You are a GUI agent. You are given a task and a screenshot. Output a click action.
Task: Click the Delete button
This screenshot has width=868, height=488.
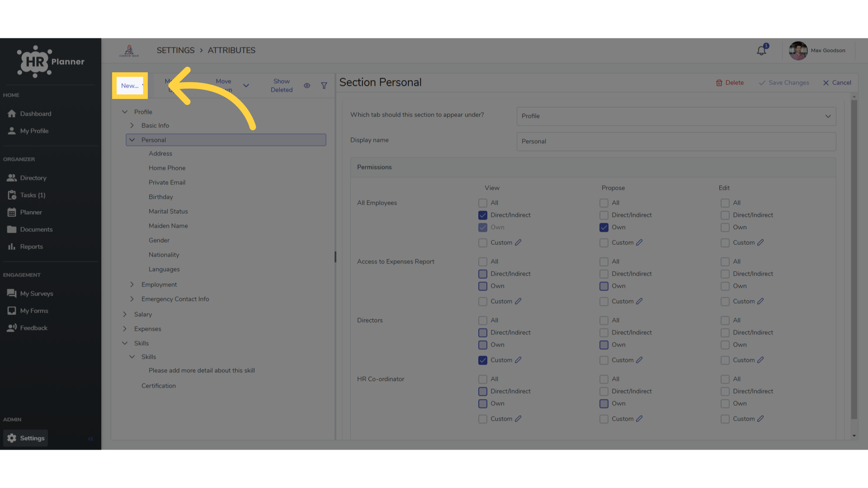pyautogui.click(x=730, y=83)
